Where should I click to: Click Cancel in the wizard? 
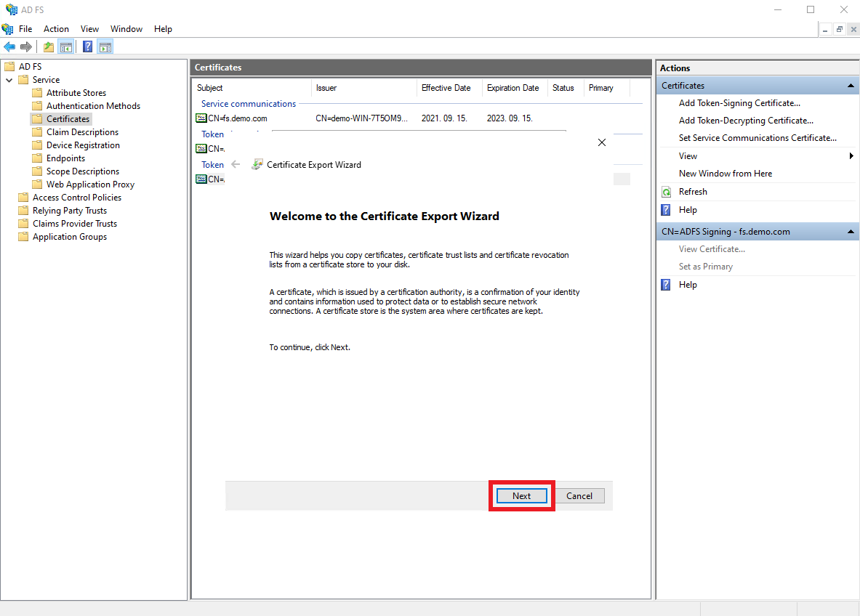pos(579,495)
